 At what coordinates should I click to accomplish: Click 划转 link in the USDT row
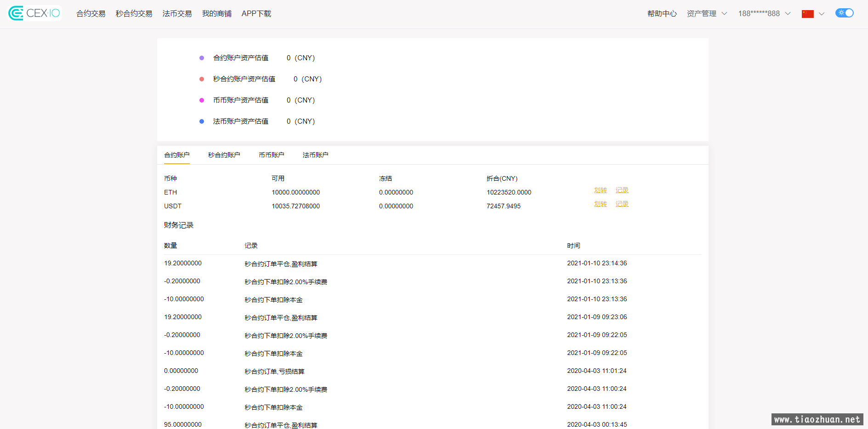pyautogui.click(x=601, y=204)
